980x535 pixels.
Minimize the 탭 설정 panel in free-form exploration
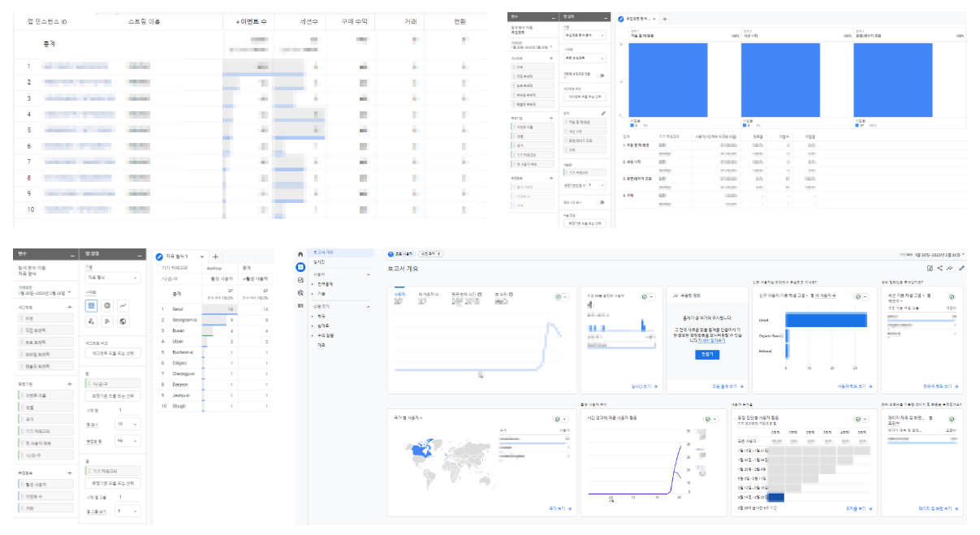point(139,254)
